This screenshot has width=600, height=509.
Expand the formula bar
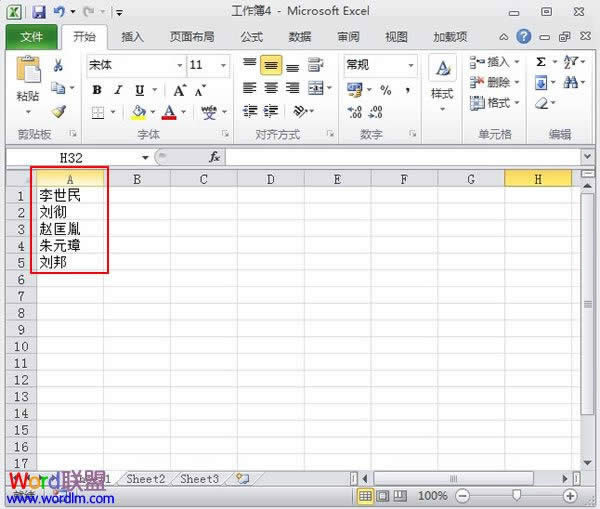587,156
